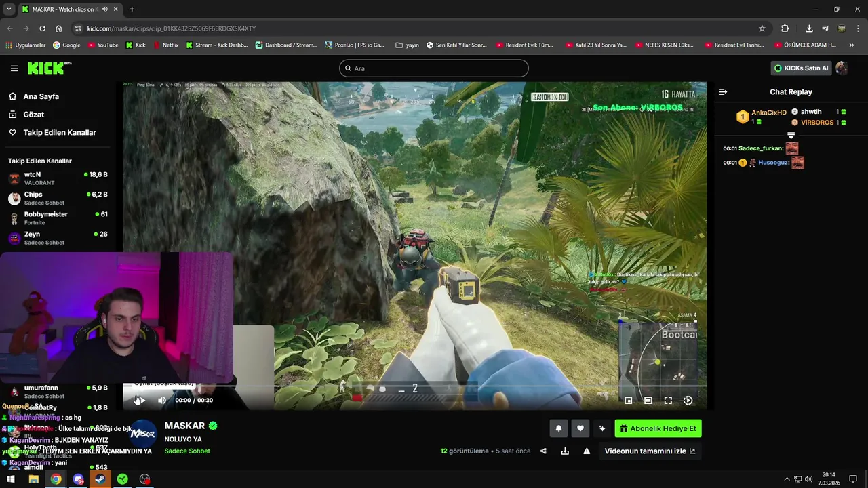
Task: Open File Explorer from the taskbar
Action: pos(33,479)
